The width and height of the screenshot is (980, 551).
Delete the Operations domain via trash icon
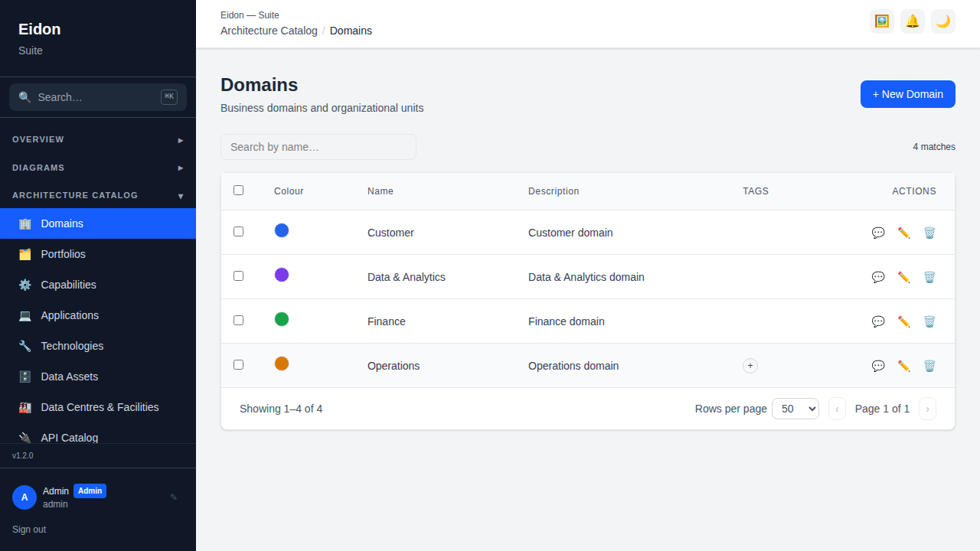coord(929,366)
